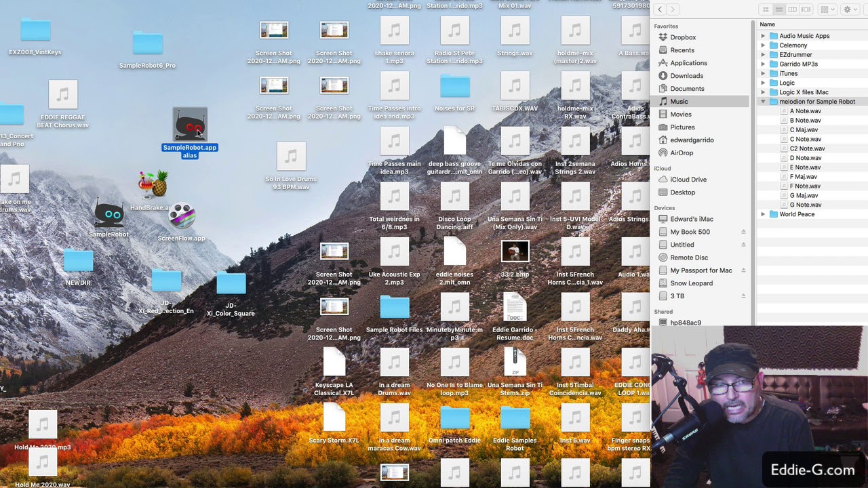Select Hold Me 2020.mp3 file icon
This screenshot has height=488, width=868.
[x=43, y=425]
